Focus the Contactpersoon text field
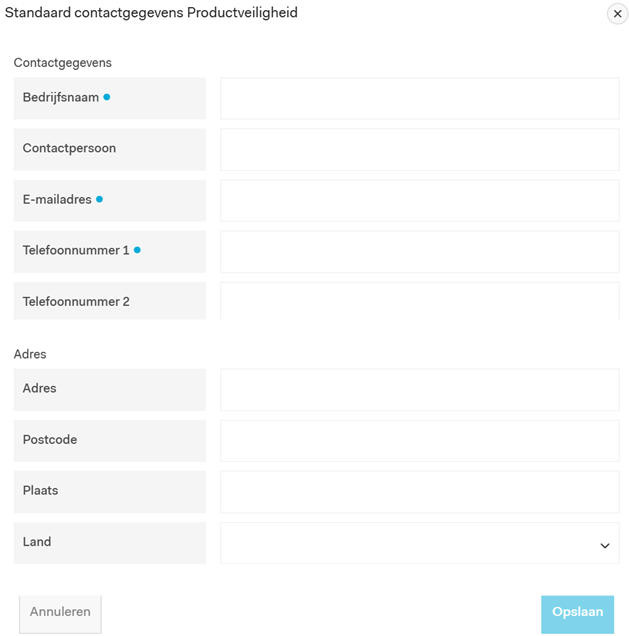Viewport: 629px width, 636px height. tap(419, 150)
